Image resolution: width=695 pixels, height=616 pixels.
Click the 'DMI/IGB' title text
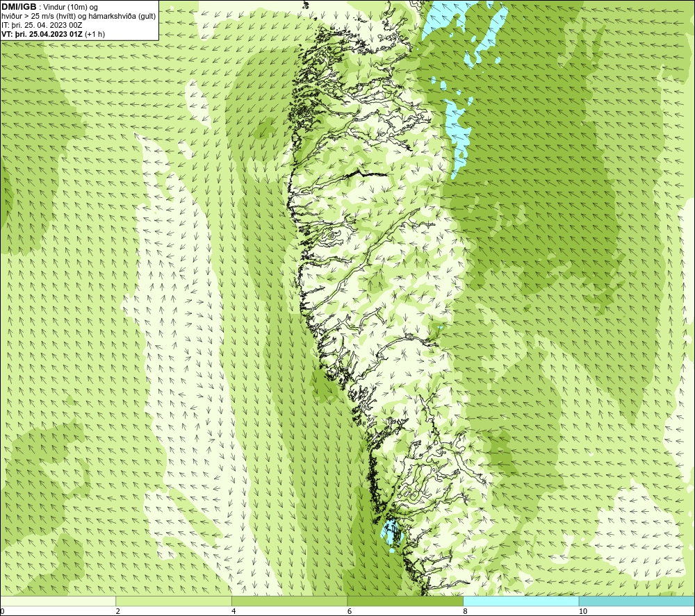pyautogui.click(x=19, y=7)
